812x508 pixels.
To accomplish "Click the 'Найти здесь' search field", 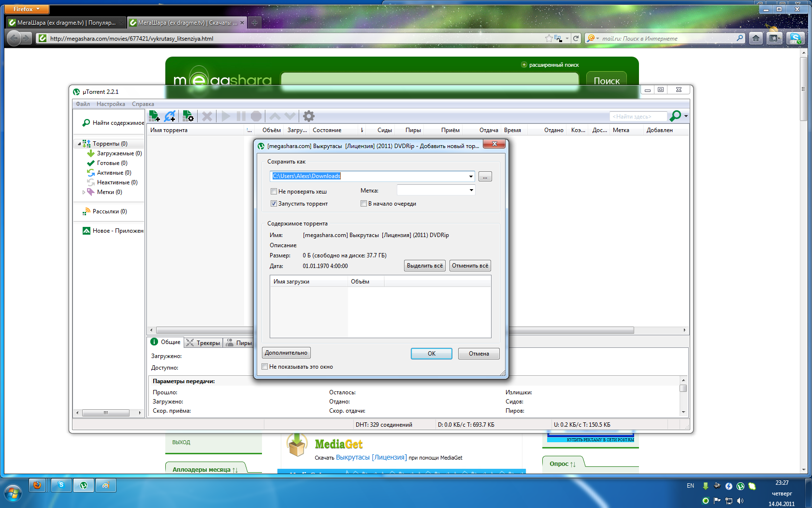I will click(x=638, y=117).
